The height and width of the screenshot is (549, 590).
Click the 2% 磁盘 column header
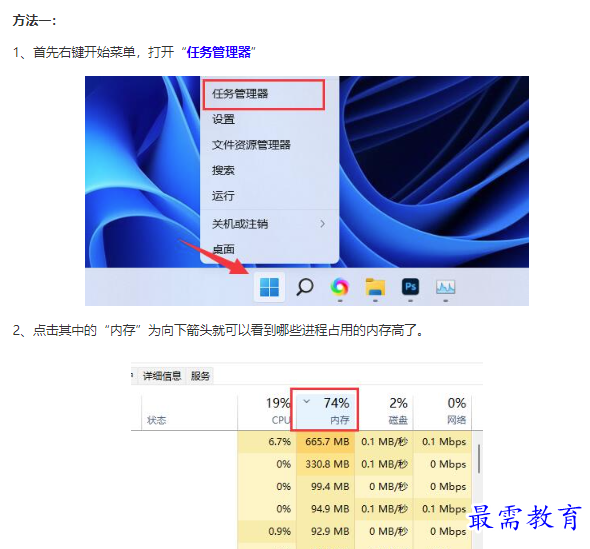tap(385, 411)
